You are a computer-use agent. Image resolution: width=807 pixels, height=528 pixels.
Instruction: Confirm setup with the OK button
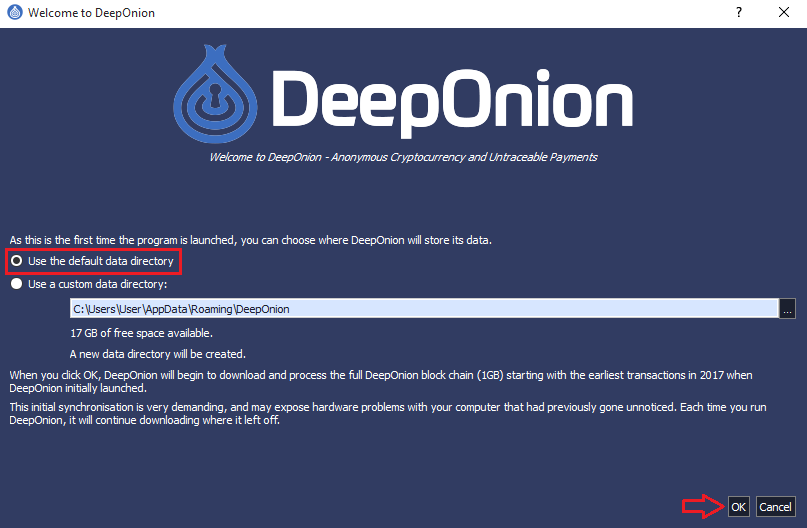[739, 507]
